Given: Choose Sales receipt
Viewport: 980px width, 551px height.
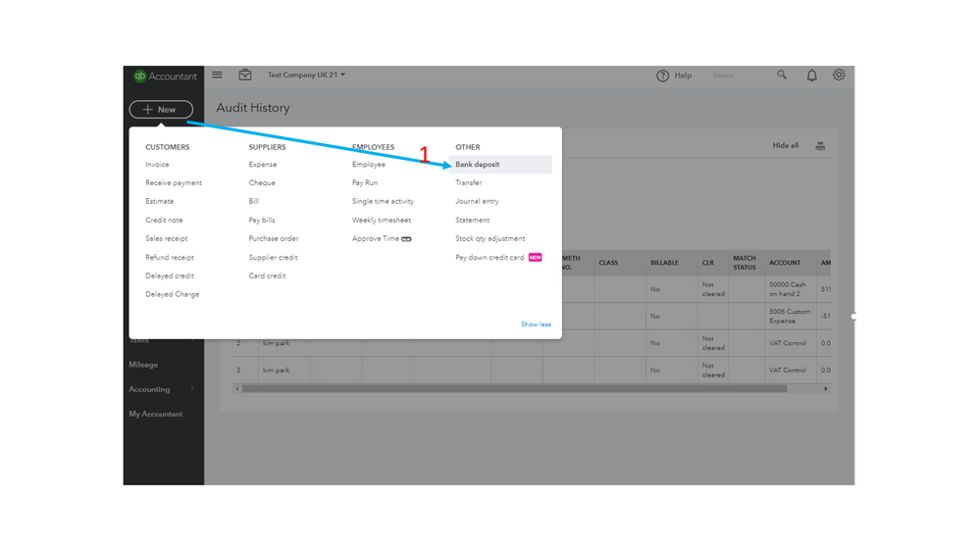Looking at the screenshot, I should pos(166,238).
